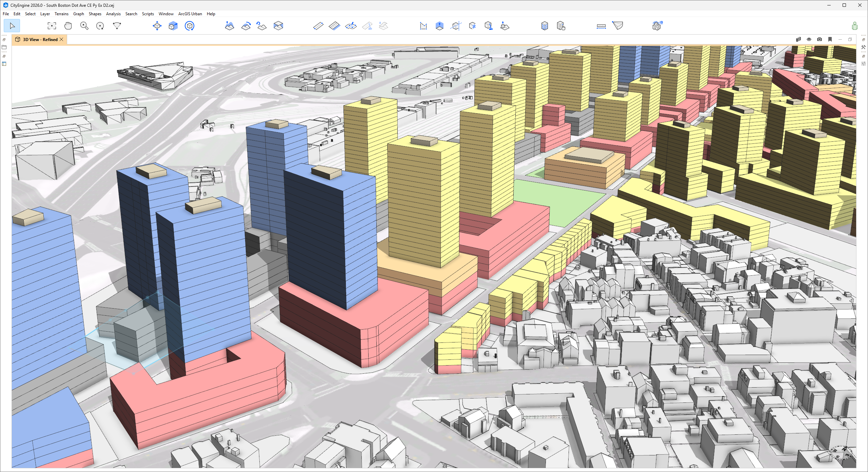The width and height of the screenshot is (868, 472).
Task: Toggle the user account status icon
Action: pyautogui.click(x=855, y=26)
